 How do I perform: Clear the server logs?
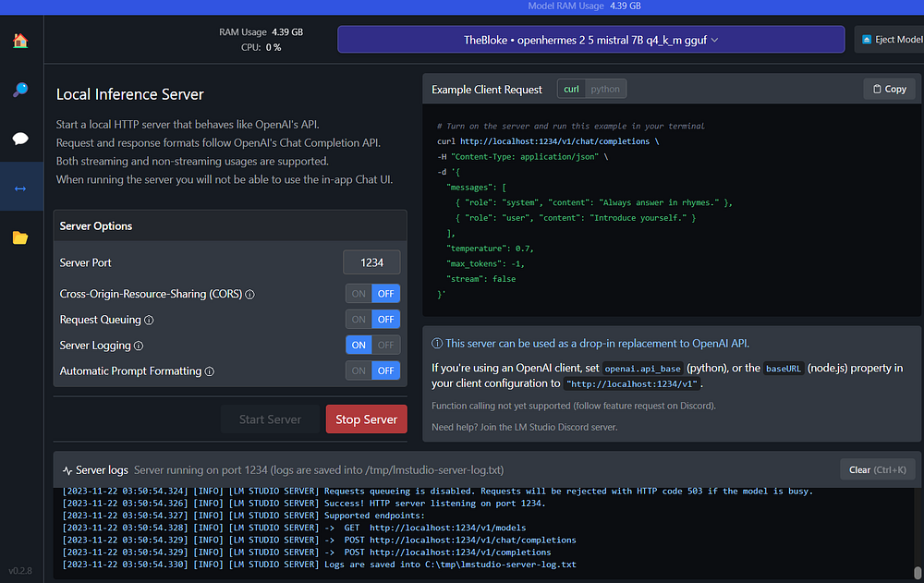pyautogui.click(x=877, y=469)
